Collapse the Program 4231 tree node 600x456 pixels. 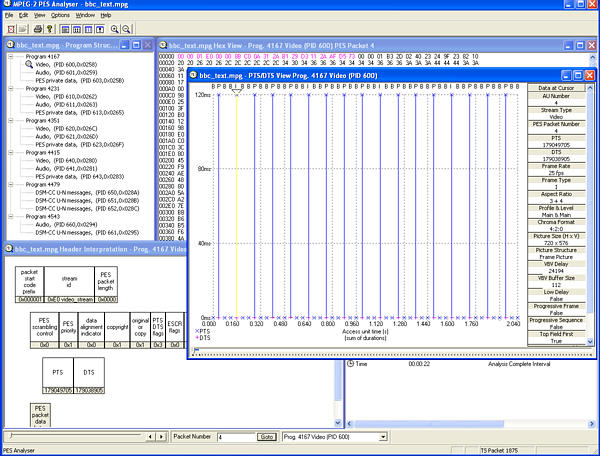pos(11,88)
